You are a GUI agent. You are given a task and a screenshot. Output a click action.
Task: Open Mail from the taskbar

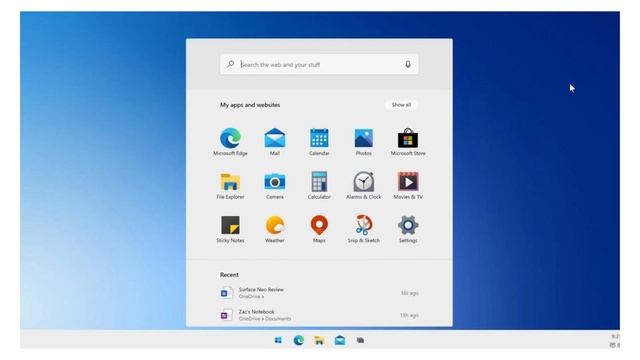340,340
